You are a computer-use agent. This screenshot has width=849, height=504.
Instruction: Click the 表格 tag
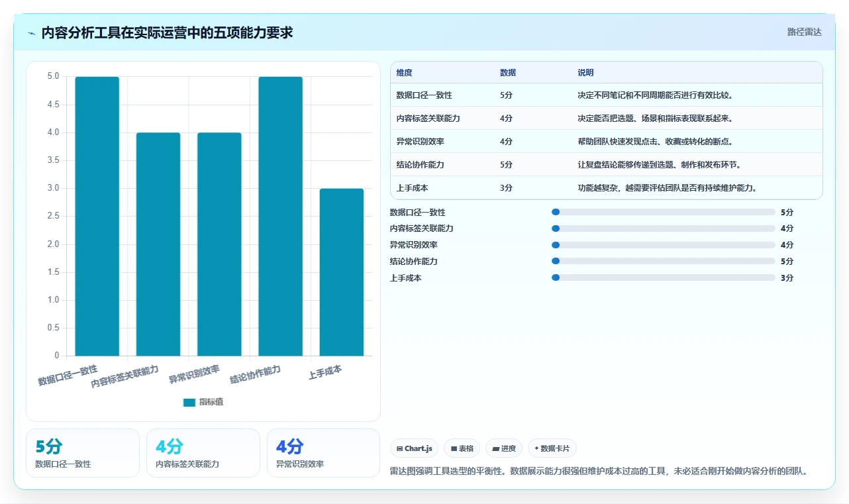point(462,448)
